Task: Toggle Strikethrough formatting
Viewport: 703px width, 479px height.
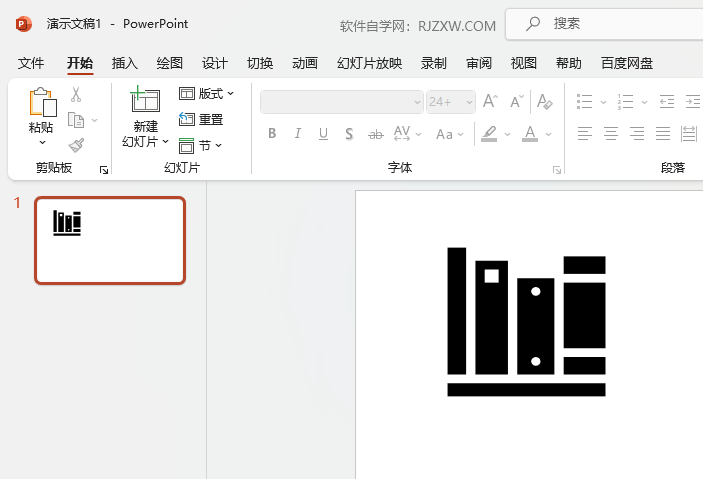Action: (x=375, y=134)
